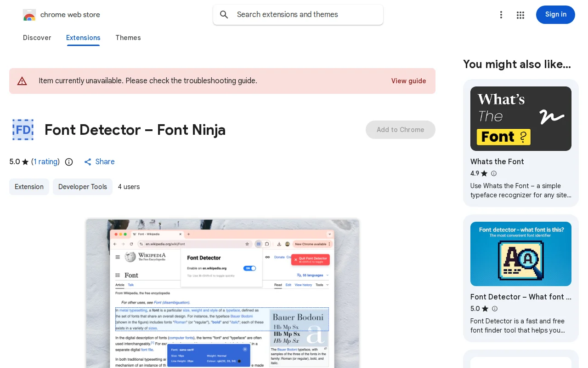Click the Share link text
The height and width of the screenshot is (368, 588).
click(x=105, y=162)
